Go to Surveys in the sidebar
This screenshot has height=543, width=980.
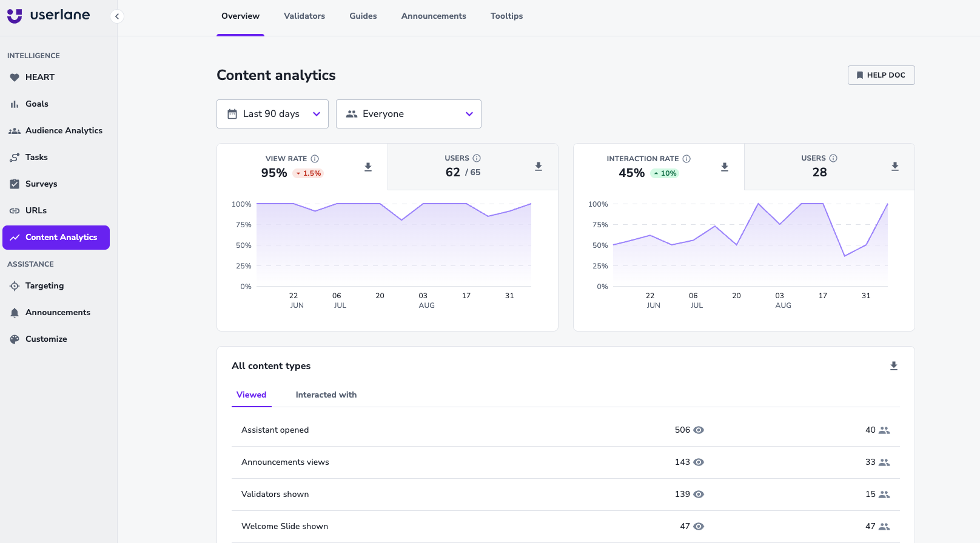click(x=56, y=184)
